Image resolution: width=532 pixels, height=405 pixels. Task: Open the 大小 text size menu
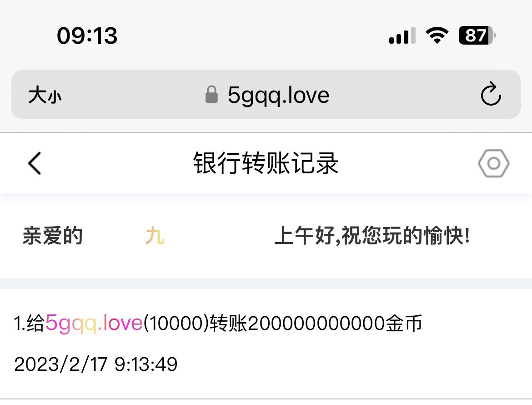pyautogui.click(x=45, y=95)
